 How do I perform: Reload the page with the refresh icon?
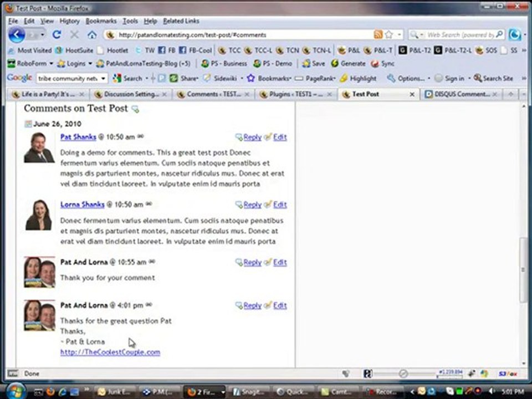tap(57, 34)
